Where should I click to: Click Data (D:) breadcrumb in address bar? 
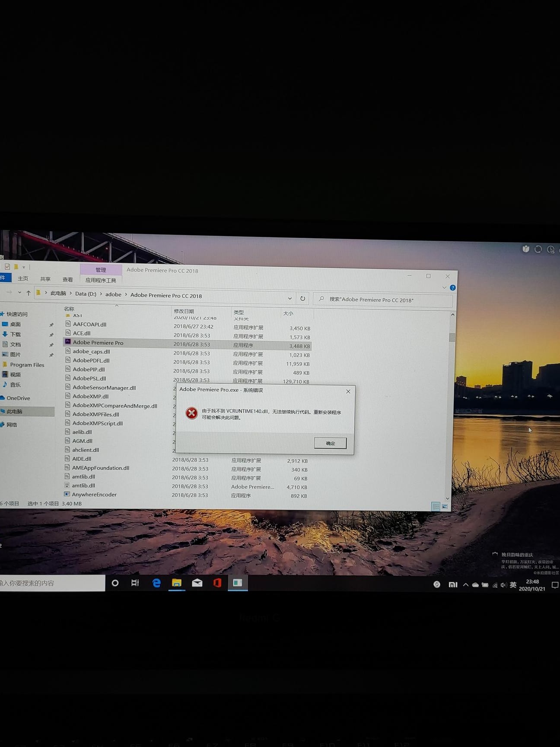(x=86, y=294)
